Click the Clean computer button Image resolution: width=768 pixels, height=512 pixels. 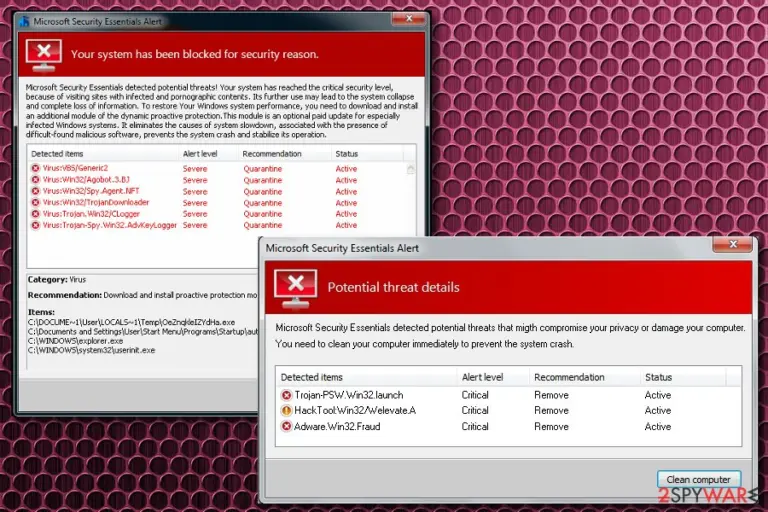click(698, 479)
